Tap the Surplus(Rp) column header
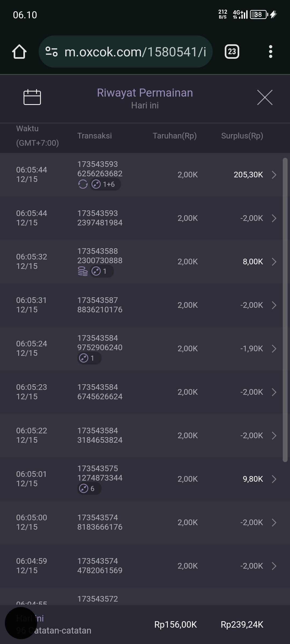290x644 pixels. [242, 136]
